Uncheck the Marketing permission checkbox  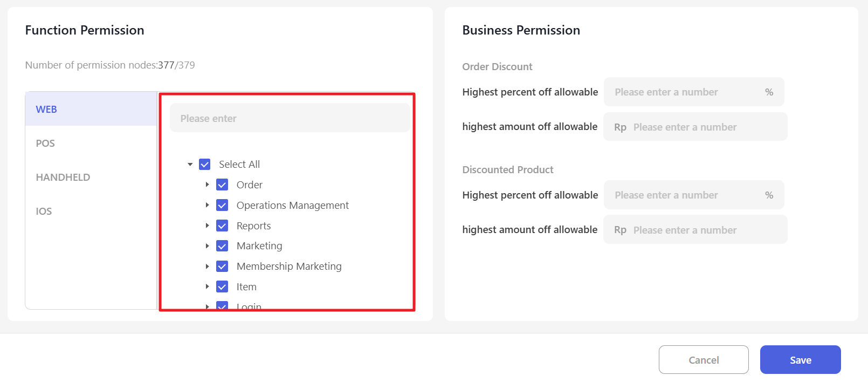coord(222,246)
